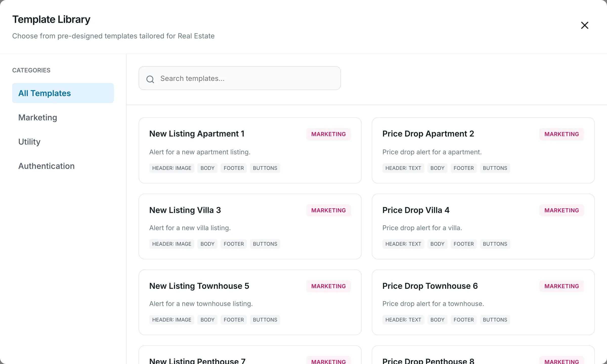Click MARKETING badge on New Listing Villa 3
The image size is (607, 364).
[328, 210]
